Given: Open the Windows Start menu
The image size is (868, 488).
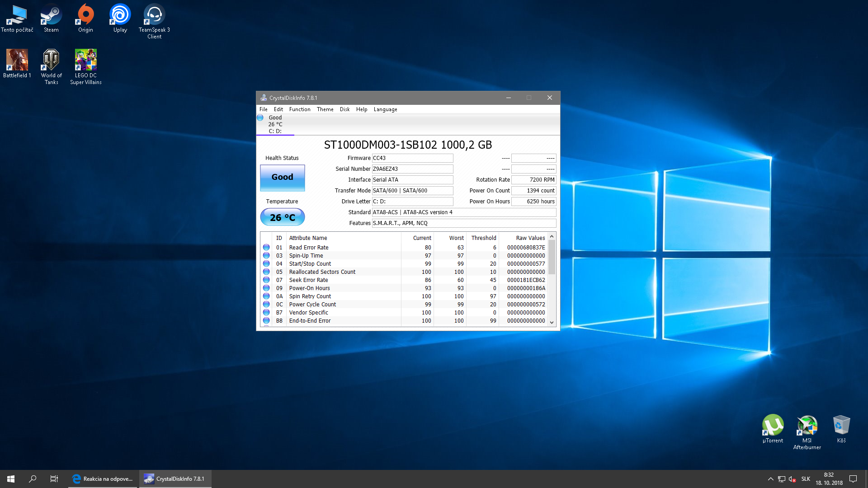Looking at the screenshot, I should 11,479.
